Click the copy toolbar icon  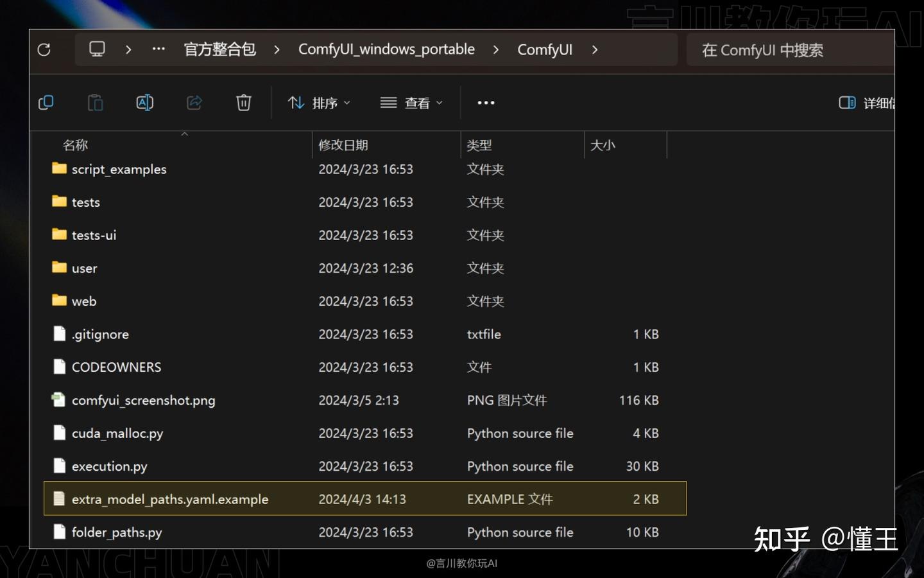[x=46, y=103]
